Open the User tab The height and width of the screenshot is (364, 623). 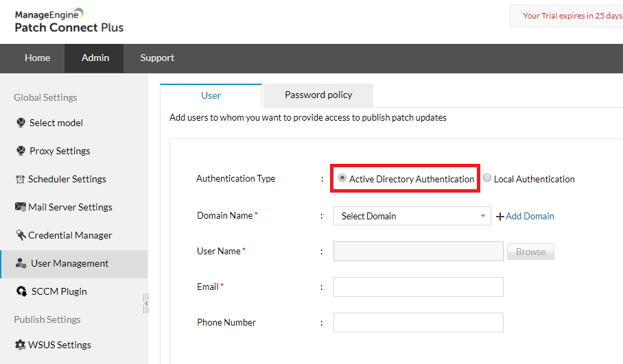pyautogui.click(x=211, y=95)
